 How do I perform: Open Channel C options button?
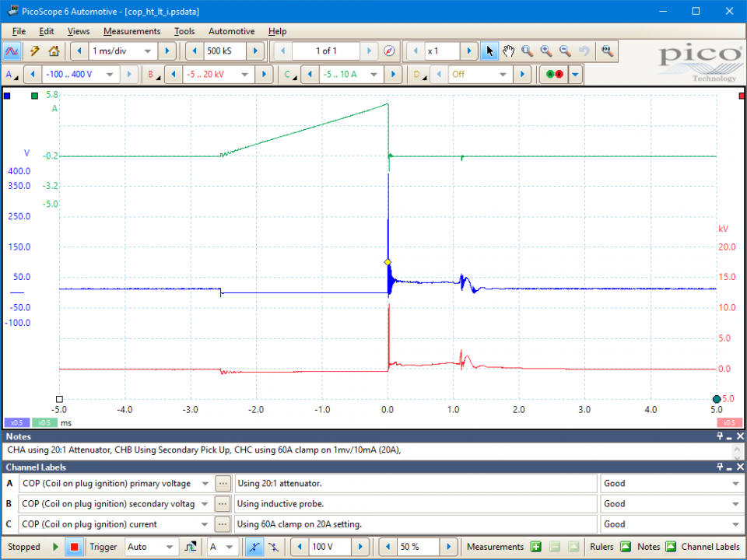(x=290, y=75)
